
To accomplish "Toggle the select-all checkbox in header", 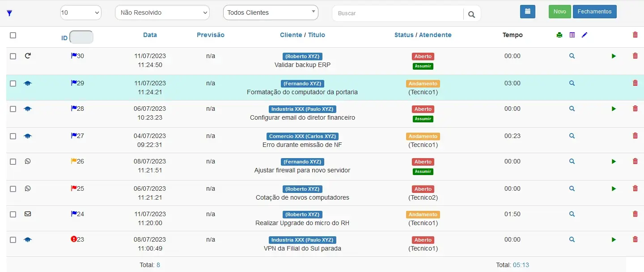I will [x=13, y=35].
